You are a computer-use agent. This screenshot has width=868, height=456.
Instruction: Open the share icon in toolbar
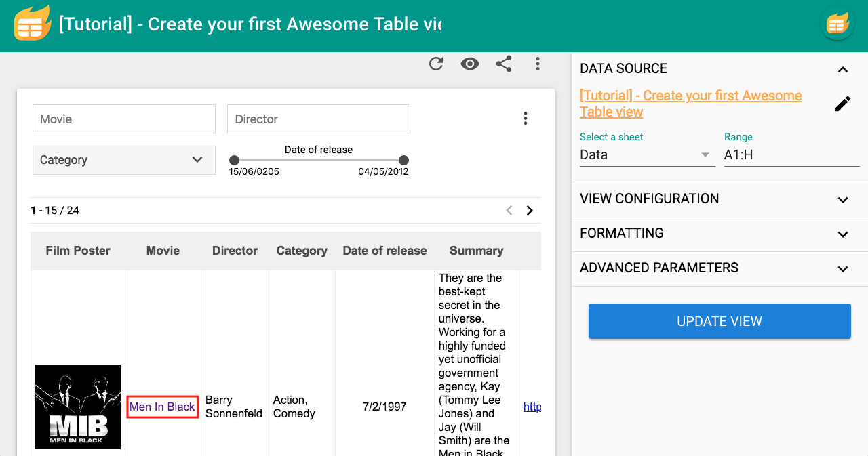point(503,64)
